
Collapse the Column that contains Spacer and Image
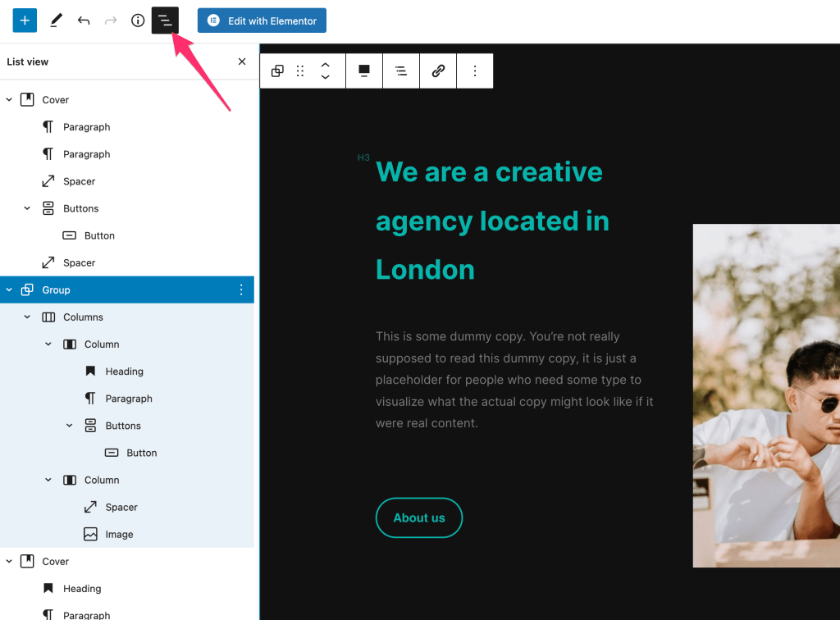48,480
